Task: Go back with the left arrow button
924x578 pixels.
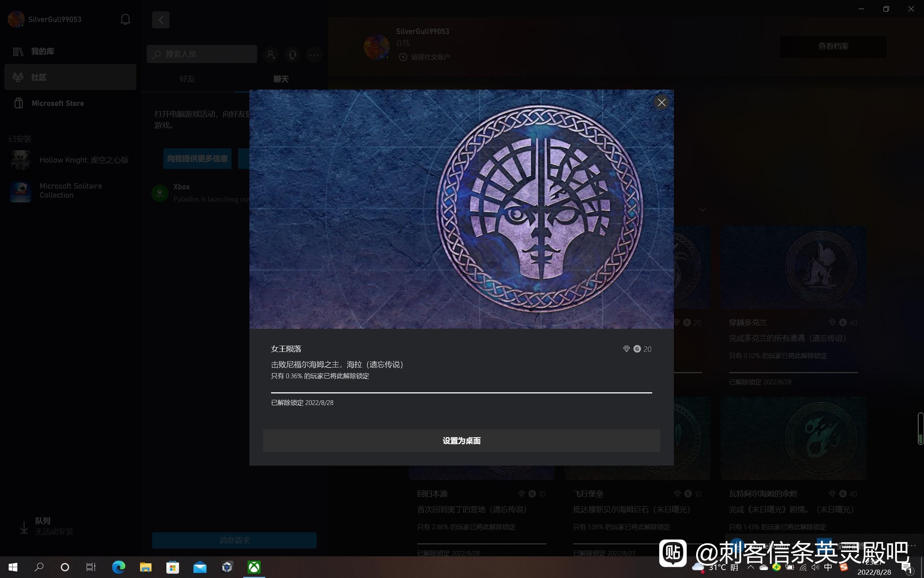Action: 161,20
